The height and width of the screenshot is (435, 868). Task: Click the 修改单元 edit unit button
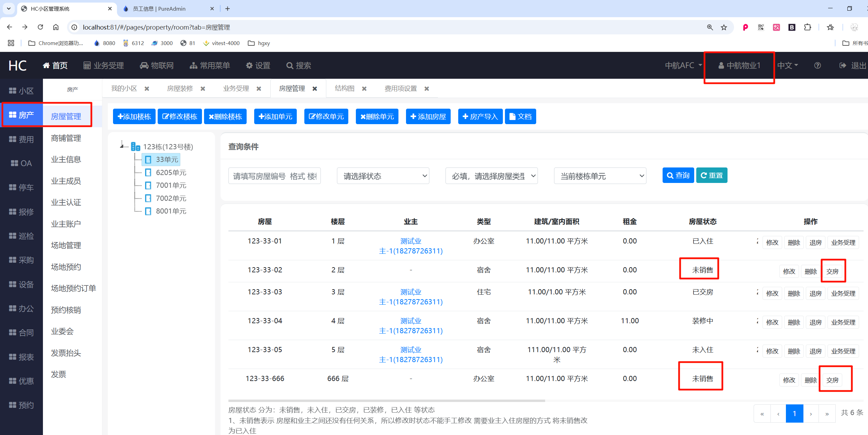point(326,117)
